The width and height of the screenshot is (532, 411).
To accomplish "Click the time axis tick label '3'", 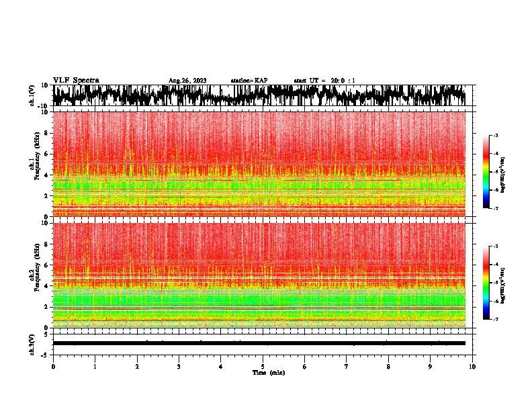I will point(179,367).
